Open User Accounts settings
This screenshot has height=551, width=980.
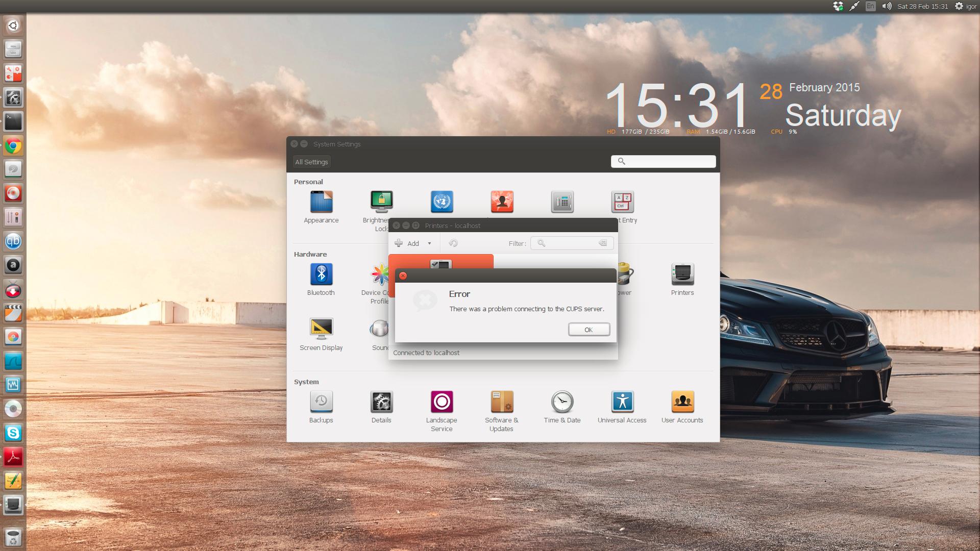click(x=682, y=402)
